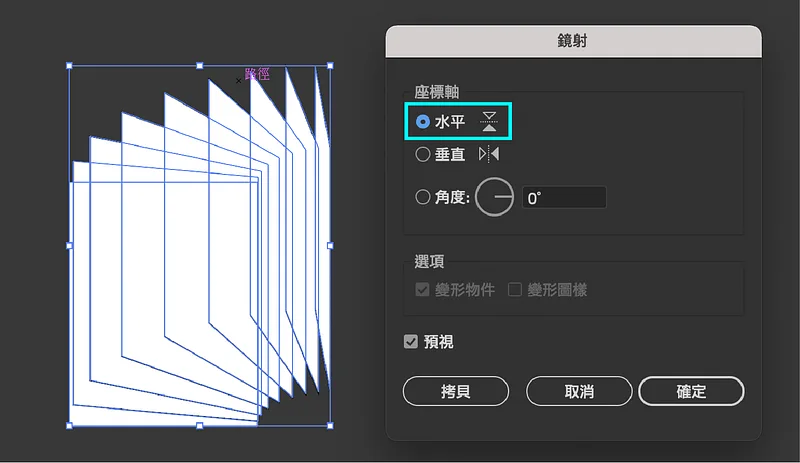Screen dimensions: 800x463
Task: Click the bottom-right bounding box handle
Action: tap(330, 425)
